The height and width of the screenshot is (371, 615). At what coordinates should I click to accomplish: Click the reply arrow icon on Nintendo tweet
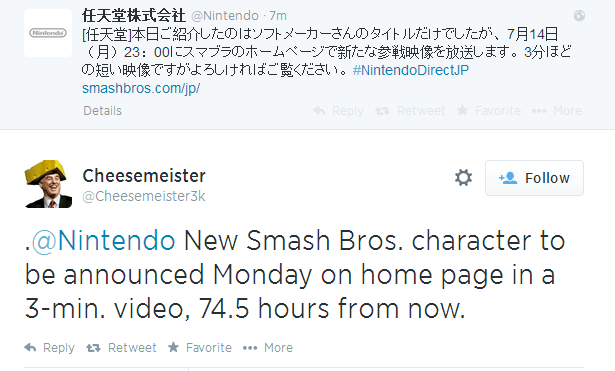319,111
